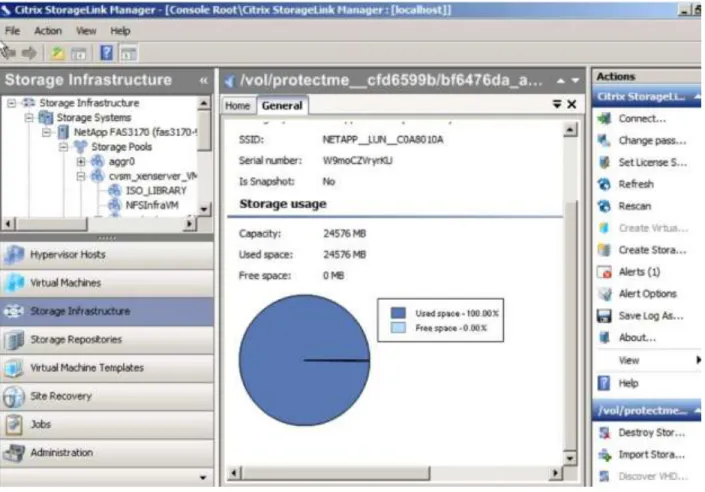
Task: Open Storage Infrastructure navigation button
Action: [x=107, y=311]
